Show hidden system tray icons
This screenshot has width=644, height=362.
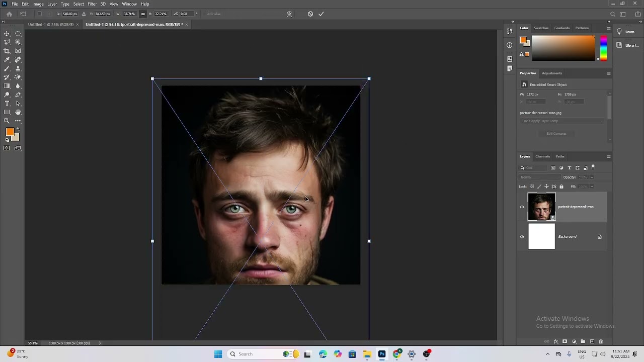(x=547, y=354)
